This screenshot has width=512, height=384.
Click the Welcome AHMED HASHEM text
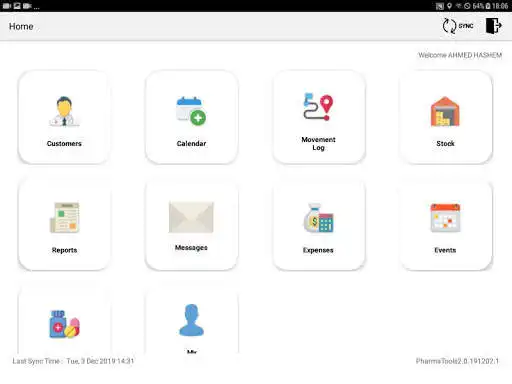pos(460,55)
